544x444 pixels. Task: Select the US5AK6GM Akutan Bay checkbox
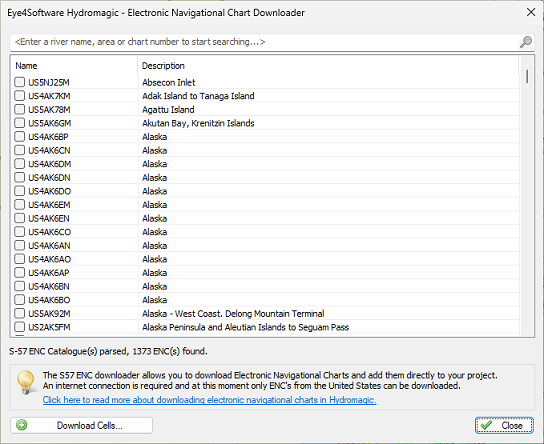click(x=19, y=123)
